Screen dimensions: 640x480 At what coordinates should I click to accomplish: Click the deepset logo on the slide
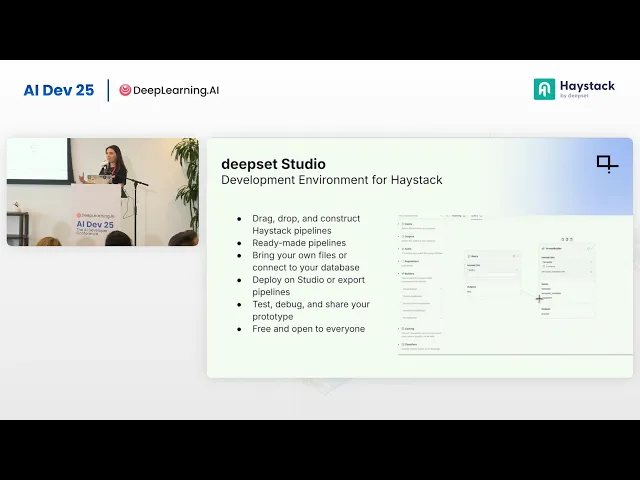click(x=607, y=163)
